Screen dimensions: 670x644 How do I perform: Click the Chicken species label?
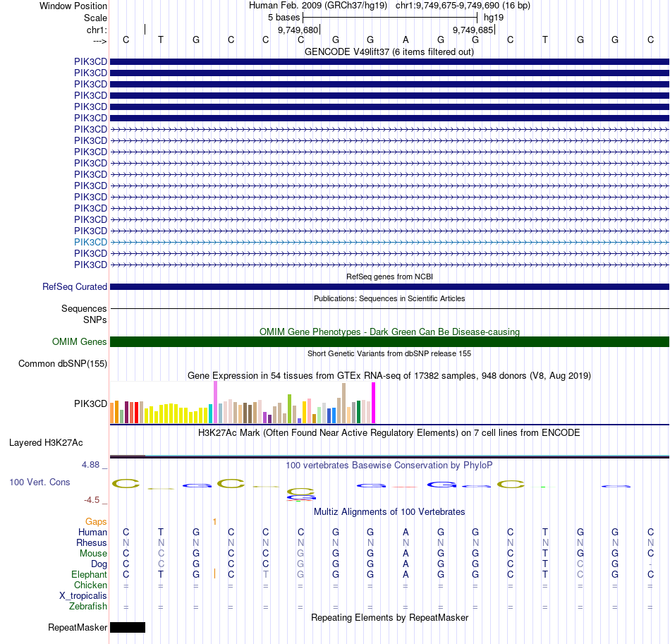(x=90, y=585)
